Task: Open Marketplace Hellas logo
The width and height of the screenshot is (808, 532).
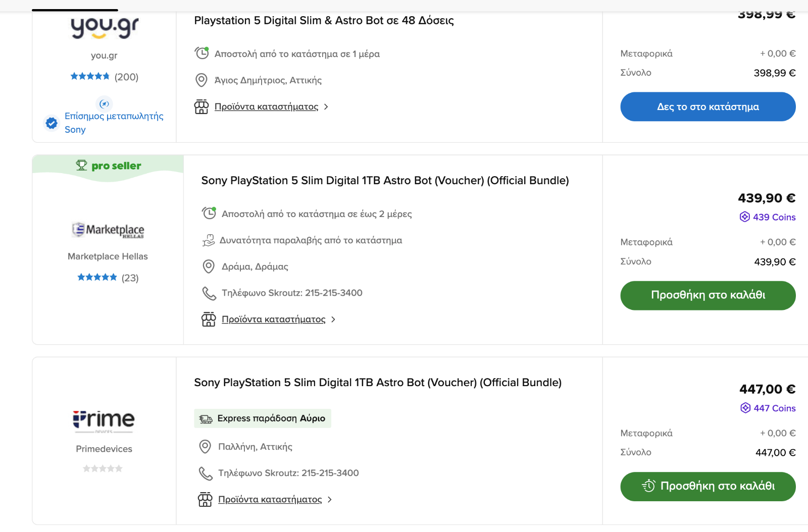Action: pos(108,230)
